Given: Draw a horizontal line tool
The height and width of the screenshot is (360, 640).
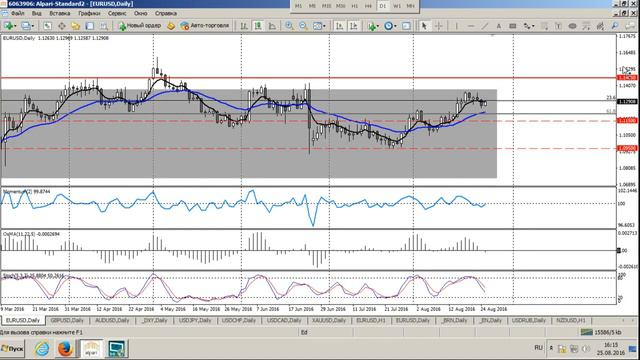Looking at the screenshot, I should point(471,26).
